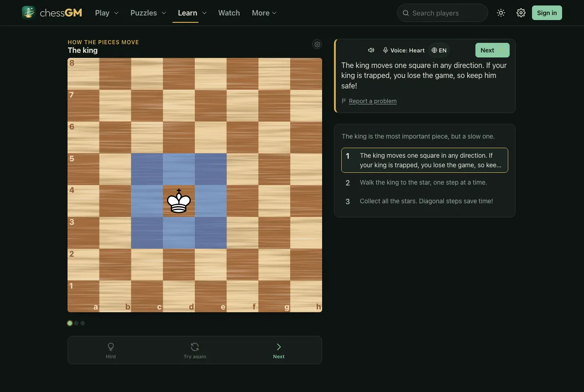Move king to highlighted square c5

pyautogui.click(x=147, y=169)
